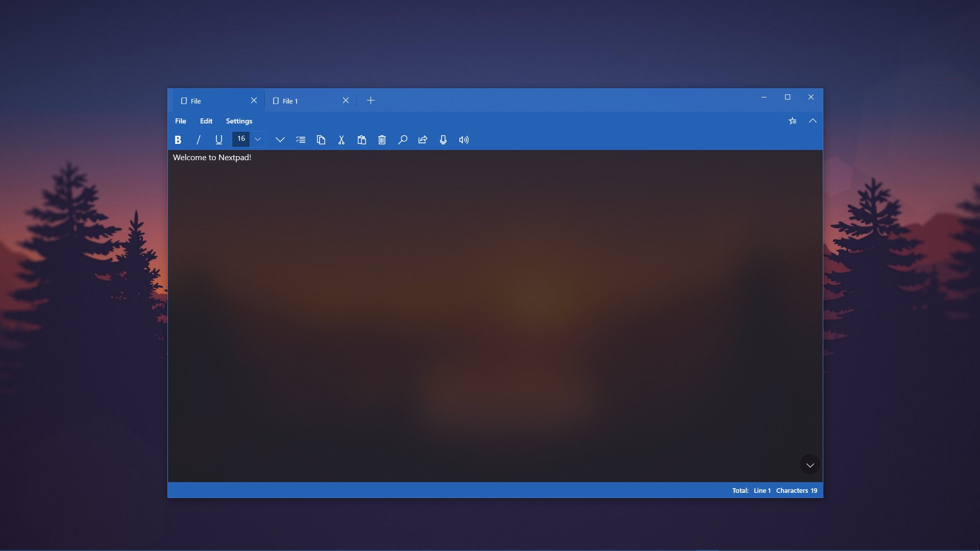The image size is (980, 551).
Task: Expand the chevron menu next to font size
Action: [x=280, y=140]
